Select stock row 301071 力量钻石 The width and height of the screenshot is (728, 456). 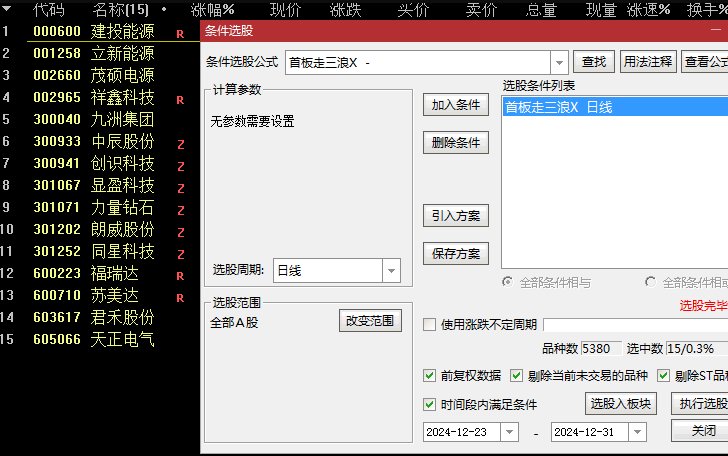click(x=100, y=207)
